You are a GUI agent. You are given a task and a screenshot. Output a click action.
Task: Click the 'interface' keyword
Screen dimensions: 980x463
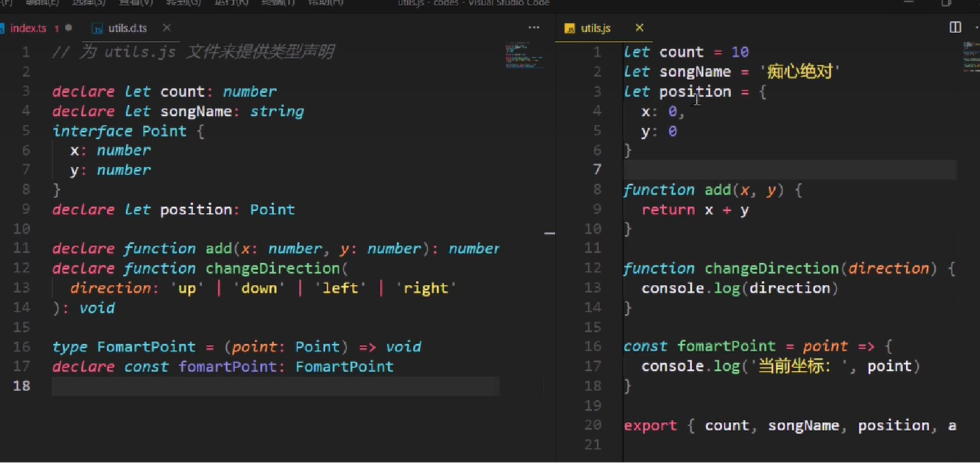pyautogui.click(x=92, y=131)
